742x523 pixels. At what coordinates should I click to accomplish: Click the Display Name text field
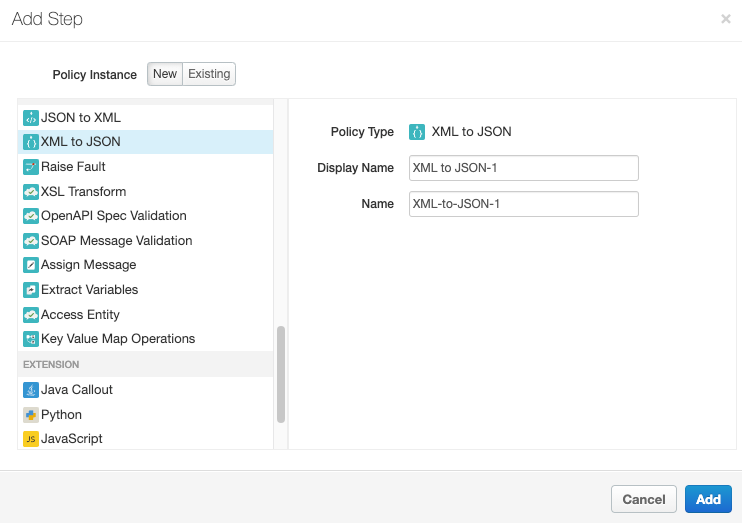(523, 168)
